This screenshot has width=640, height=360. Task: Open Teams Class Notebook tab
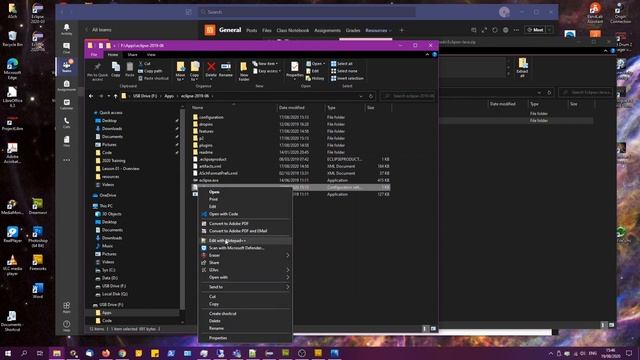tap(293, 30)
